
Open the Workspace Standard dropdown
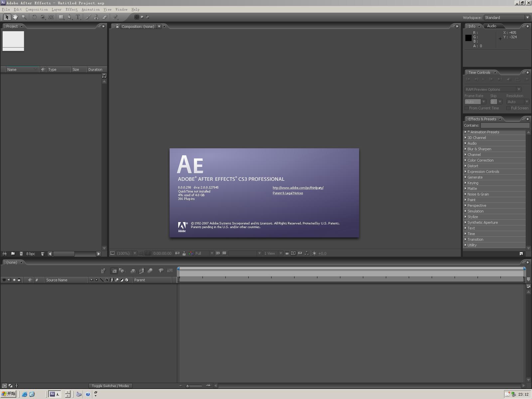[507, 18]
